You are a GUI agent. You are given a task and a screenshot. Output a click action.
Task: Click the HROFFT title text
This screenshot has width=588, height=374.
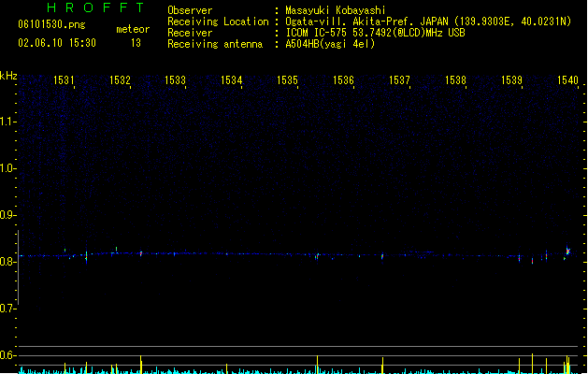click(x=95, y=7)
